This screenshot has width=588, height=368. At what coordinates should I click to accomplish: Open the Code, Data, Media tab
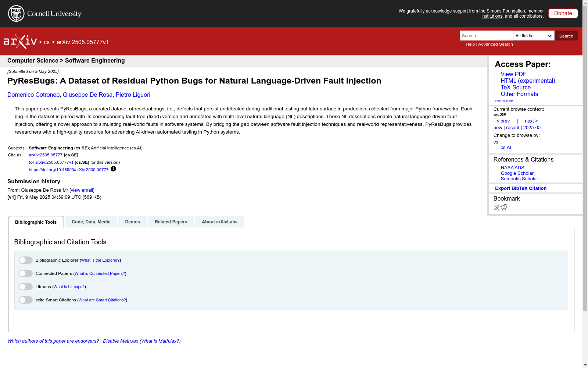coord(91,222)
